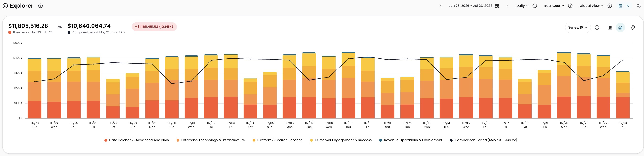Click the Base period Jun 23 - Jul 23 label
The width and height of the screenshot is (644, 156).
click(x=32, y=32)
